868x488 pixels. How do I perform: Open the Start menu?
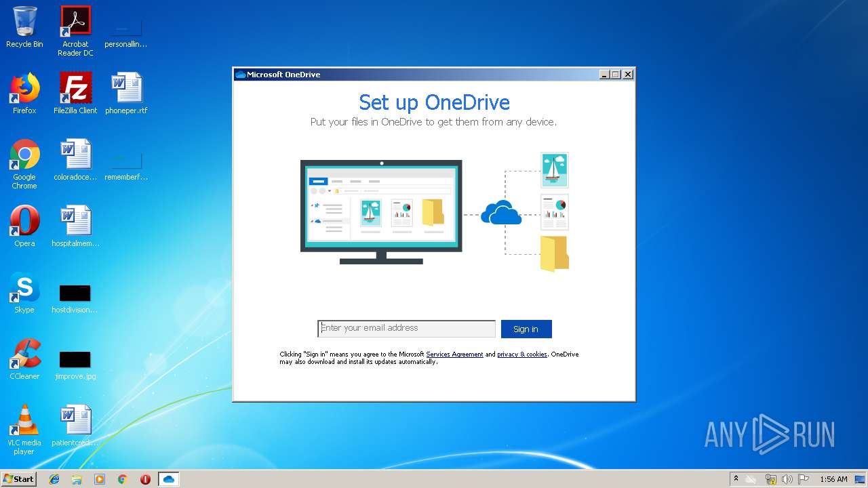tap(19, 479)
